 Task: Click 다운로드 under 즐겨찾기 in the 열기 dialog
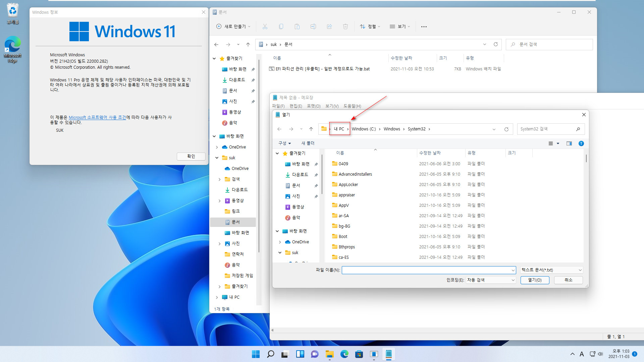pos(300,175)
